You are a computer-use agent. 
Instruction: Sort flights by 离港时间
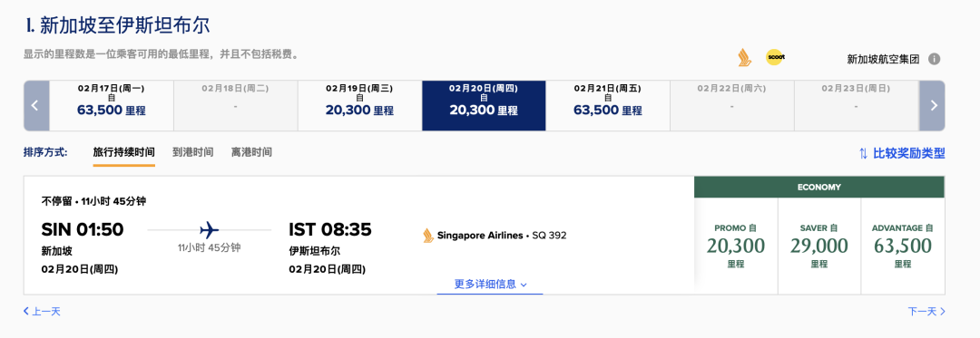point(251,152)
